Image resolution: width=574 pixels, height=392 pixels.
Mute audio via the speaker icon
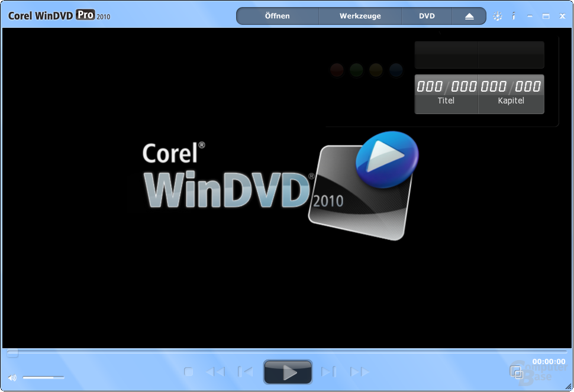12,377
